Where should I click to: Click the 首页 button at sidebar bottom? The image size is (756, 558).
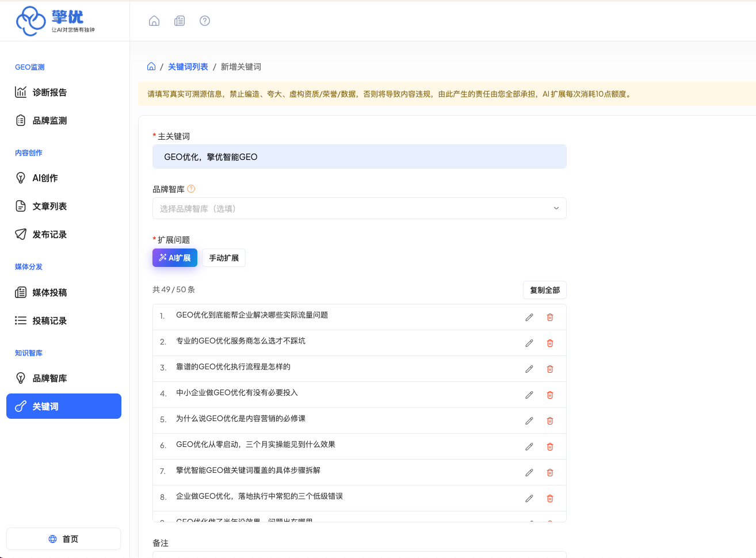pyautogui.click(x=64, y=539)
